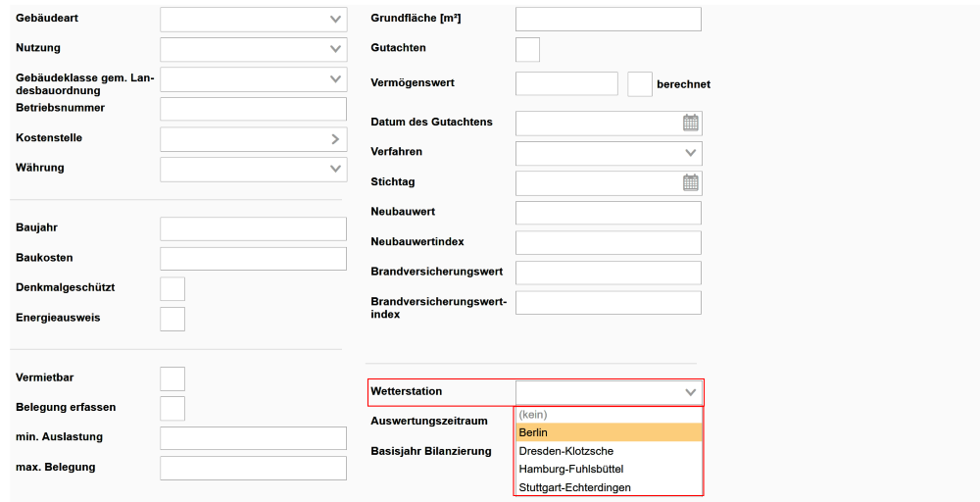Open calendar for Datum des Gutachtens
Screen dimensions: 980x502
(690, 123)
